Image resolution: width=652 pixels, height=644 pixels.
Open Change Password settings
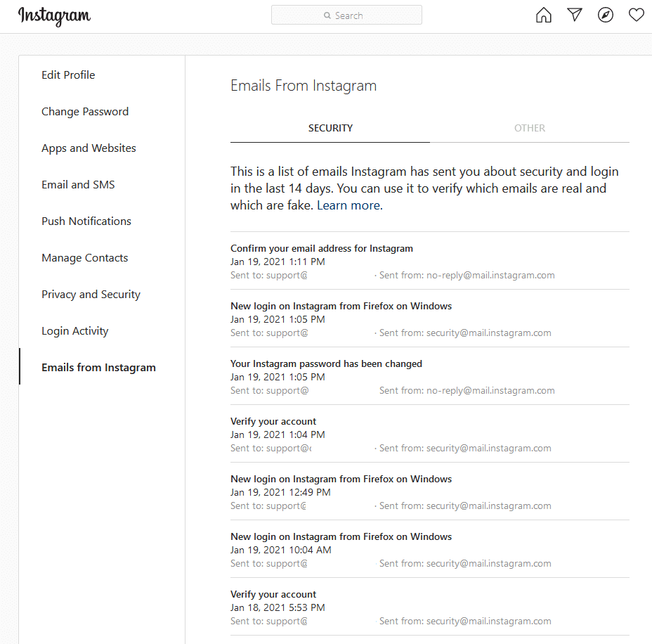pyautogui.click(x=85, y=112)
